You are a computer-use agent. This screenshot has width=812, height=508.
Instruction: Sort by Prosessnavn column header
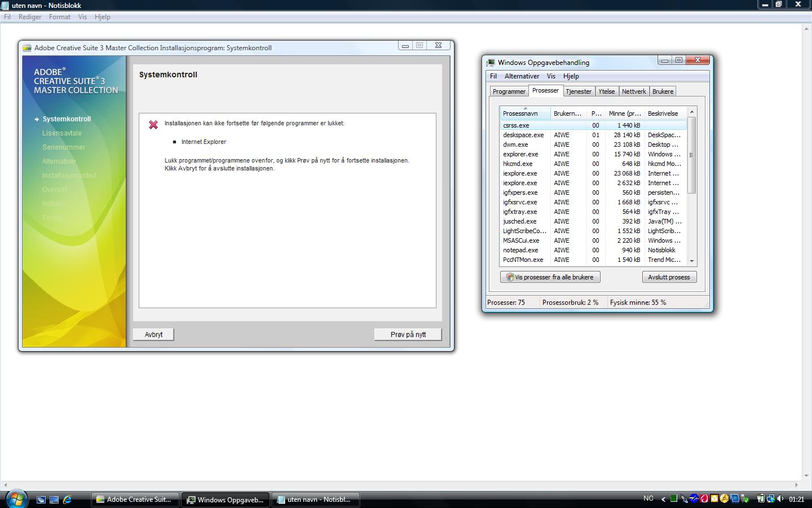point(525,113)
